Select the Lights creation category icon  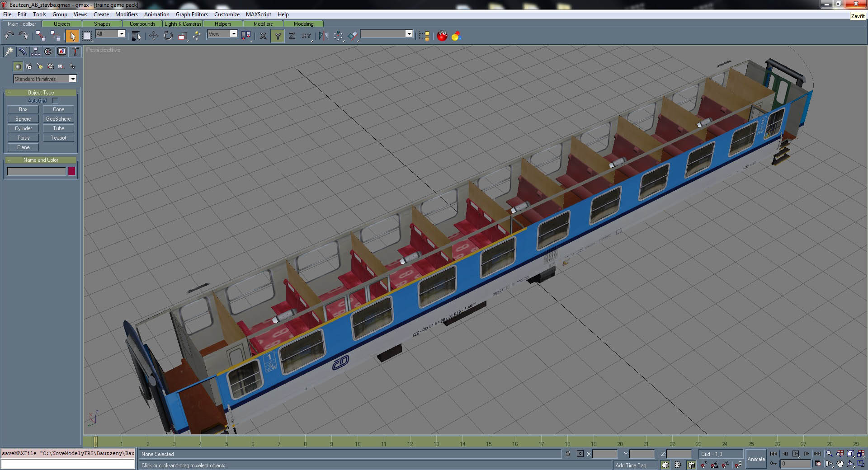click(x=40, y=66)
